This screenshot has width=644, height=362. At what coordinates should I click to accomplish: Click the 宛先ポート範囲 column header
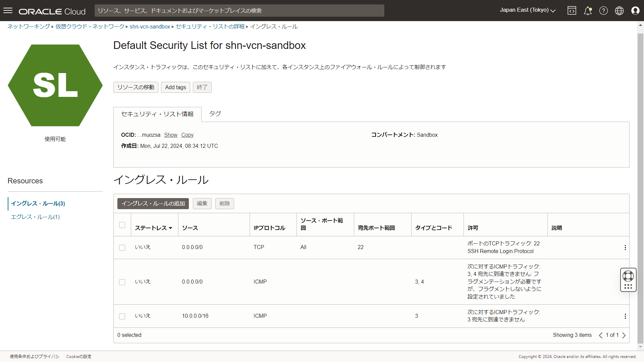[x=376, y=228]
